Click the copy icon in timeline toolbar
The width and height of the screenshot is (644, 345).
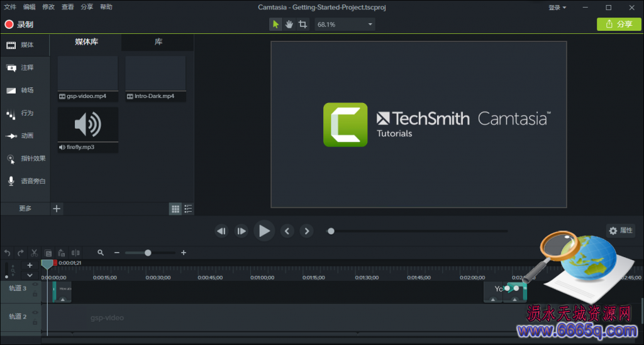point(48,253)
